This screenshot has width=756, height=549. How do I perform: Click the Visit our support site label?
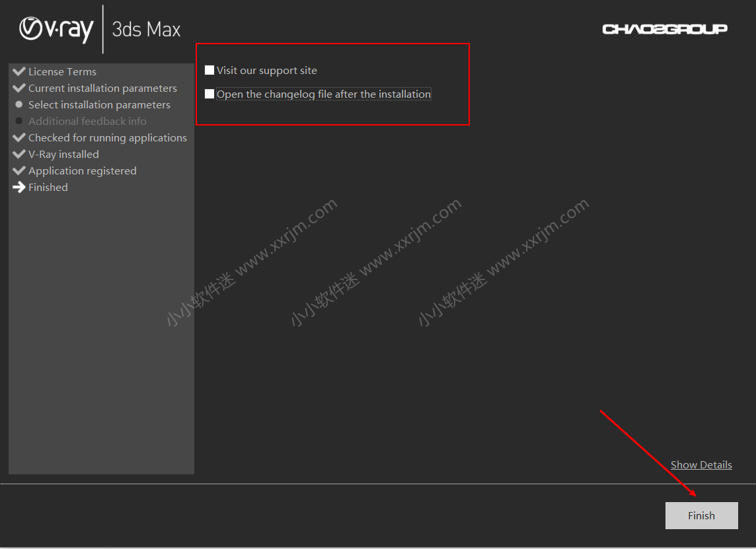(266, 71)
